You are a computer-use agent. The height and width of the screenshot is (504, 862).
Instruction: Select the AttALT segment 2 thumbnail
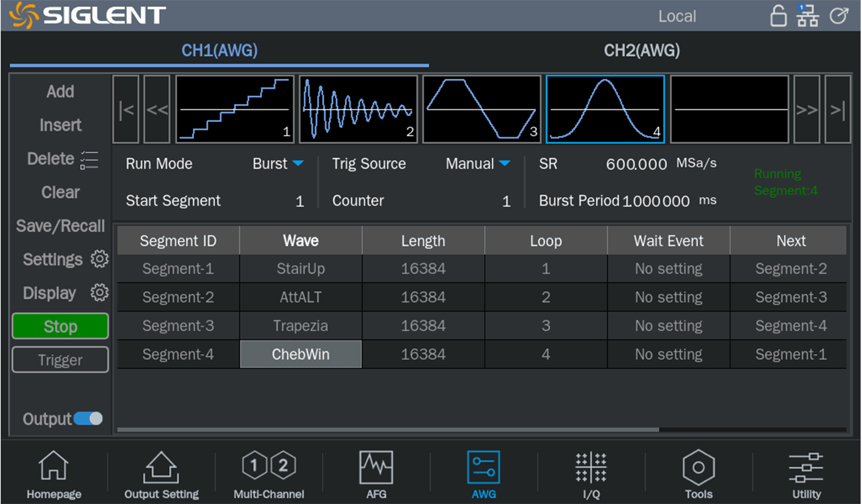pyautogui.click(x=358, y=109)
